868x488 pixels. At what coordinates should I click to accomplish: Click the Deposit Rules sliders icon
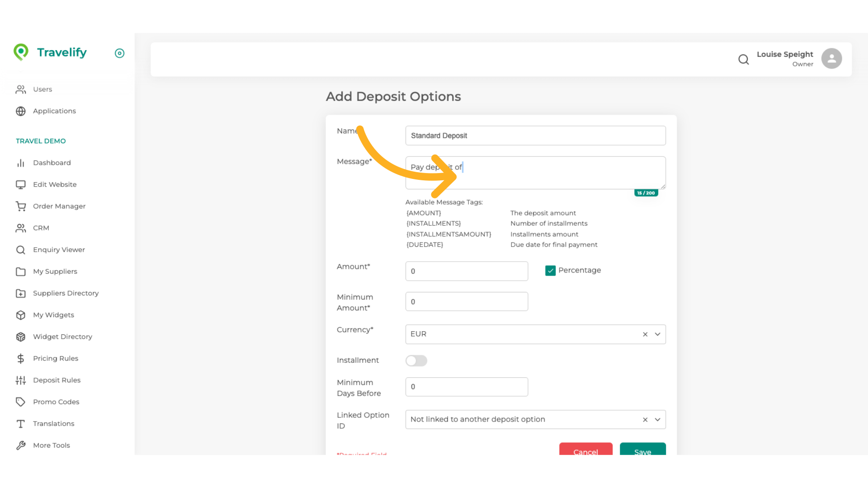pyautogui.click(x=21, y=380)
